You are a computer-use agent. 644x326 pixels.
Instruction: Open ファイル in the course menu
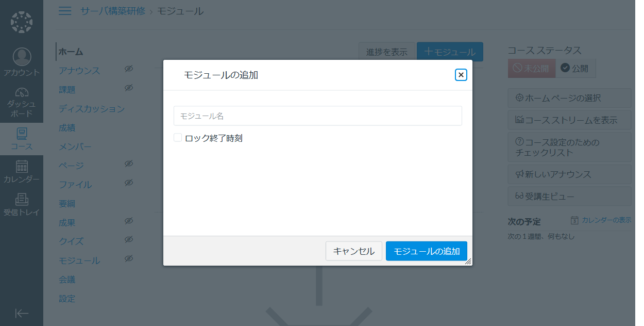[75, 185]
